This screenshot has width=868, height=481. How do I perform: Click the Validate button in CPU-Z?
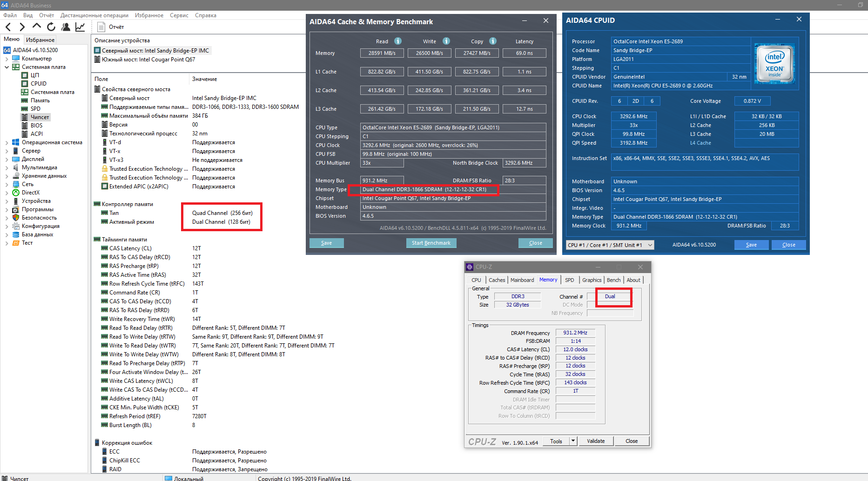[596, 441]
